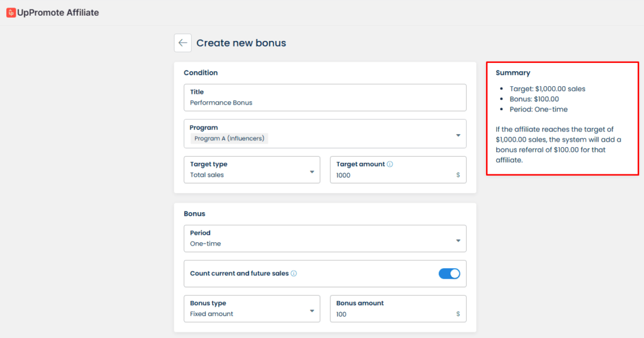This screenshot has height=338, width=644.
Task: Expand the Target type dropdown
Action: 312,171
